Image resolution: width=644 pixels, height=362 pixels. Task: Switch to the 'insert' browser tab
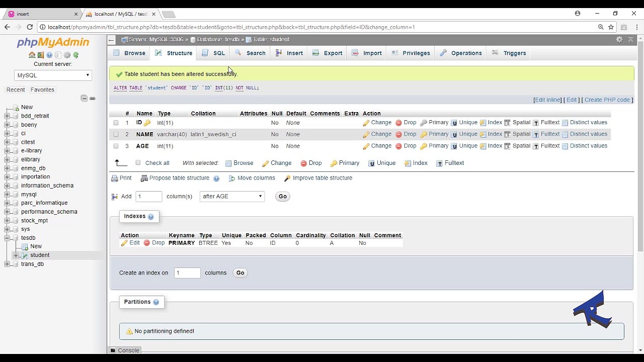tap(42, 14)
